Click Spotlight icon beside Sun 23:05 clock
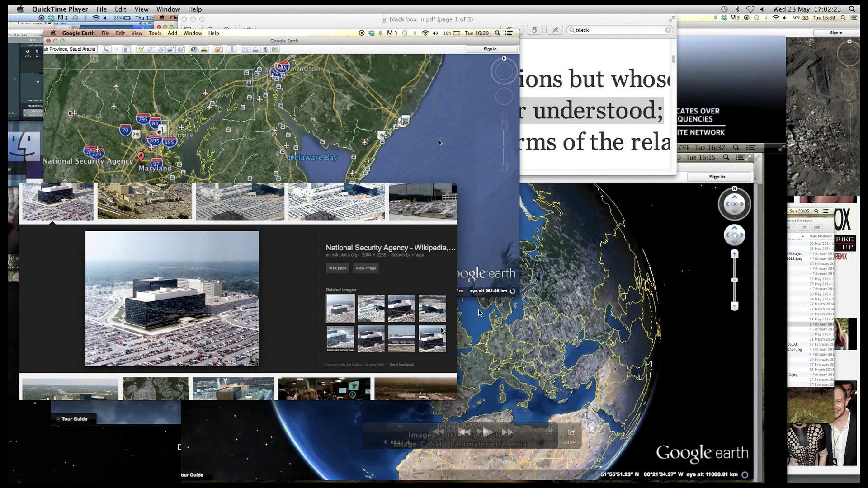Viewport: 868px width, 488px height. [x=816, y=211]
